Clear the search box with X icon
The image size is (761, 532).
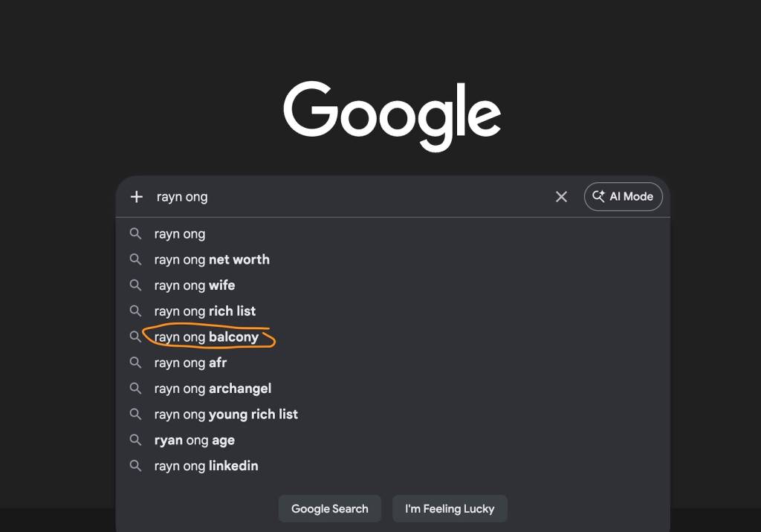(x=561, y=197)
